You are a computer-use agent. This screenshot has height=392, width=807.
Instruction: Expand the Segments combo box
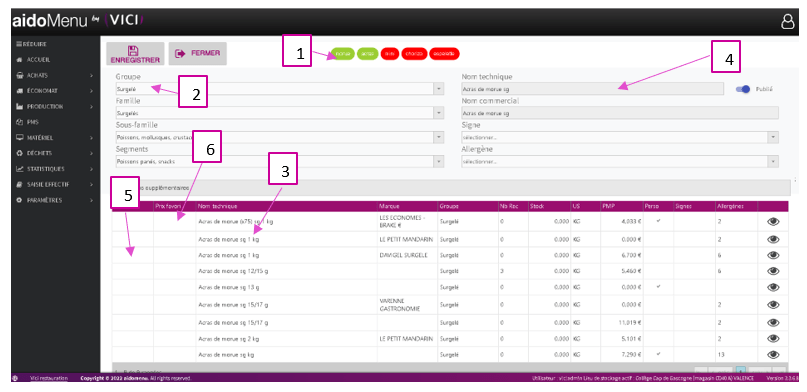pyautogui.click(x=279, y=162)
